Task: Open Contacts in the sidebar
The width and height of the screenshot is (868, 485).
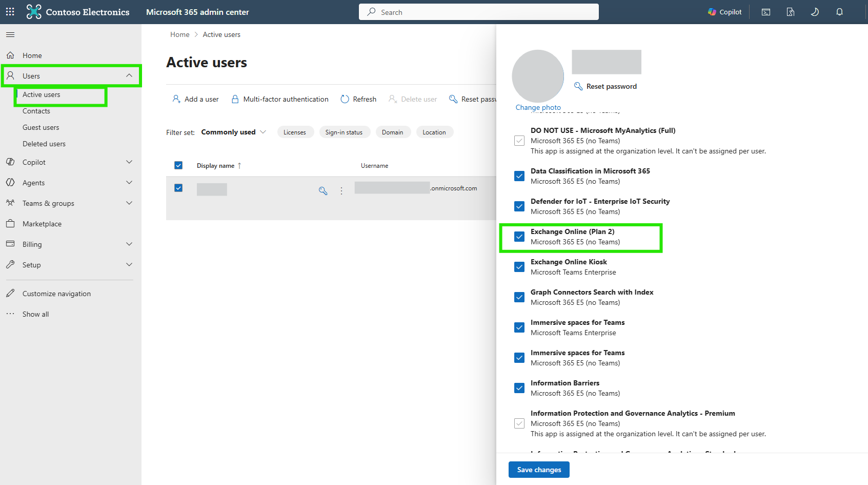Action: point(36,111)
